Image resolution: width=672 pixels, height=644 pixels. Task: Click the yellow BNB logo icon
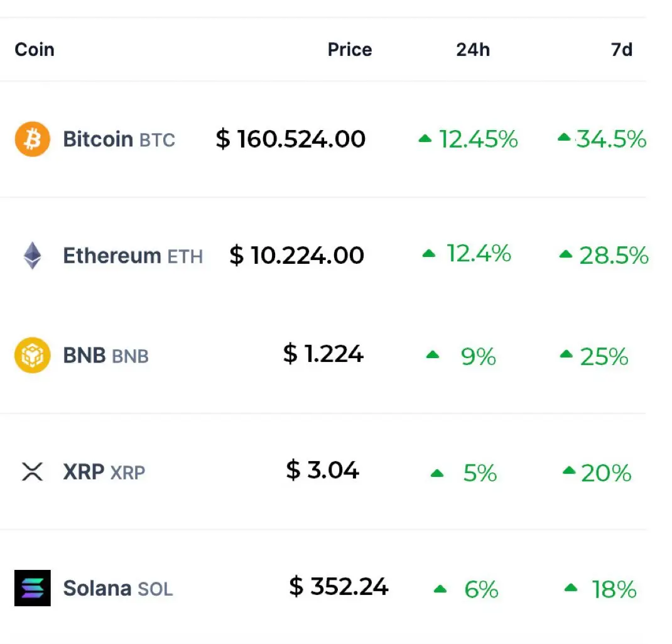pos(32,356)
